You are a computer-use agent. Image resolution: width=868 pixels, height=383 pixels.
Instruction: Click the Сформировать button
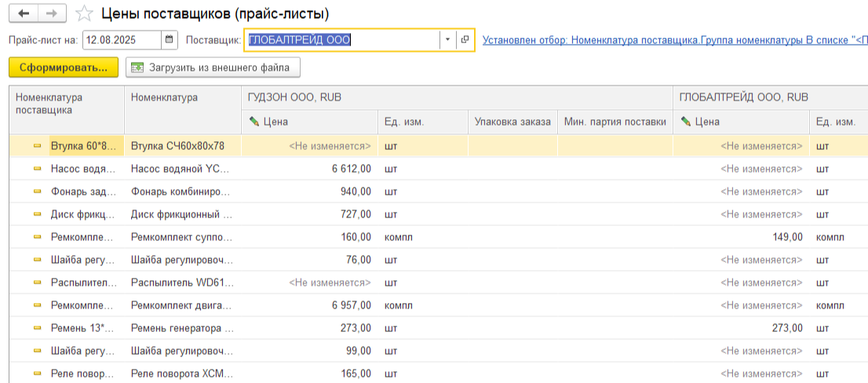tap(64, 67)
